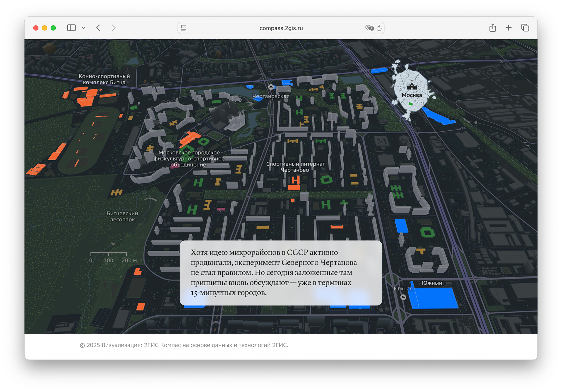562x392 pixels.
Task: Click the Москва mini-map thumbnail
Action: coord(412,90)
